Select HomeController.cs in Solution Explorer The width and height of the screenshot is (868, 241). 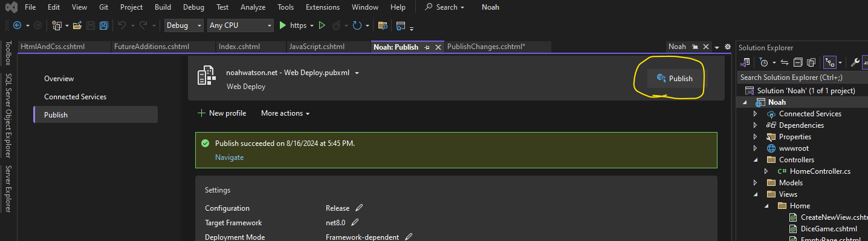click(x=820, y=171)
